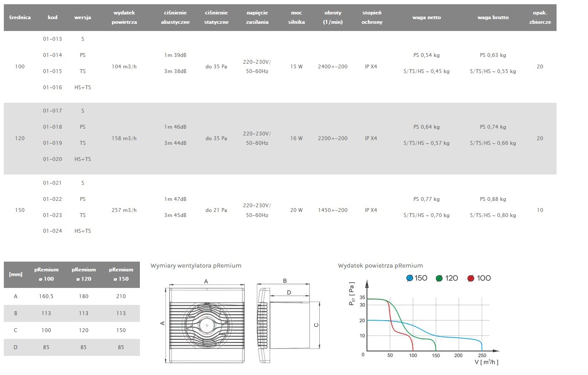Click the 'pRemium ø 150' dimensions header

[x=121, y=274]
